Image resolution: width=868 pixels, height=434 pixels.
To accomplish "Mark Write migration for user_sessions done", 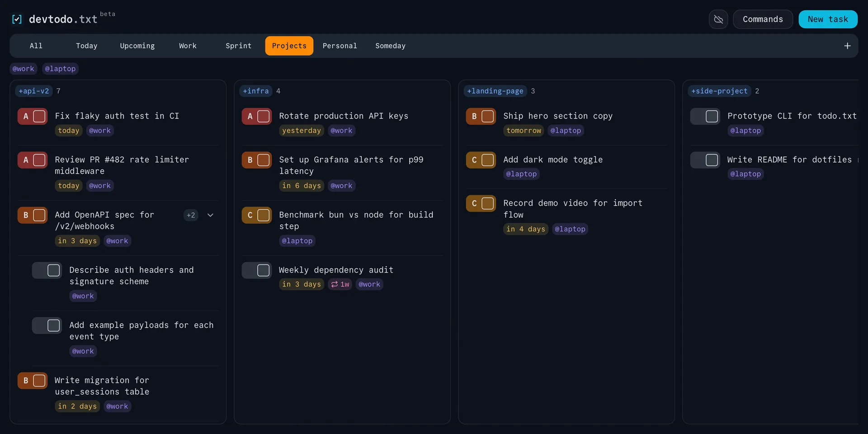I will point(39,381).
